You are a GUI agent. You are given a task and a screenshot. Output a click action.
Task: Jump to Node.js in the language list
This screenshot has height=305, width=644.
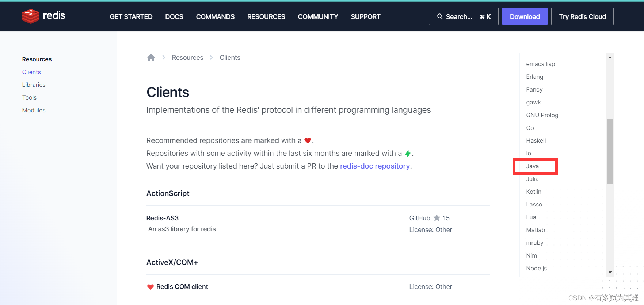point(536,268)
